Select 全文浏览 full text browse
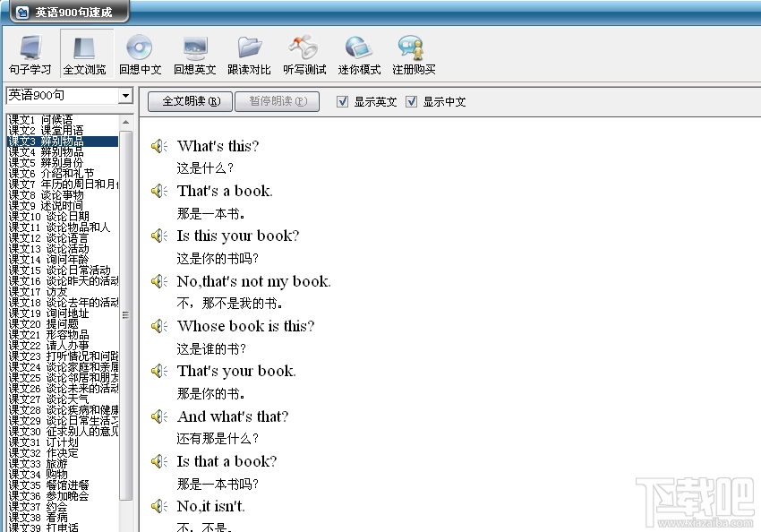Image resolution: width=761 pixels, height=532 pixels. point(85,54)
